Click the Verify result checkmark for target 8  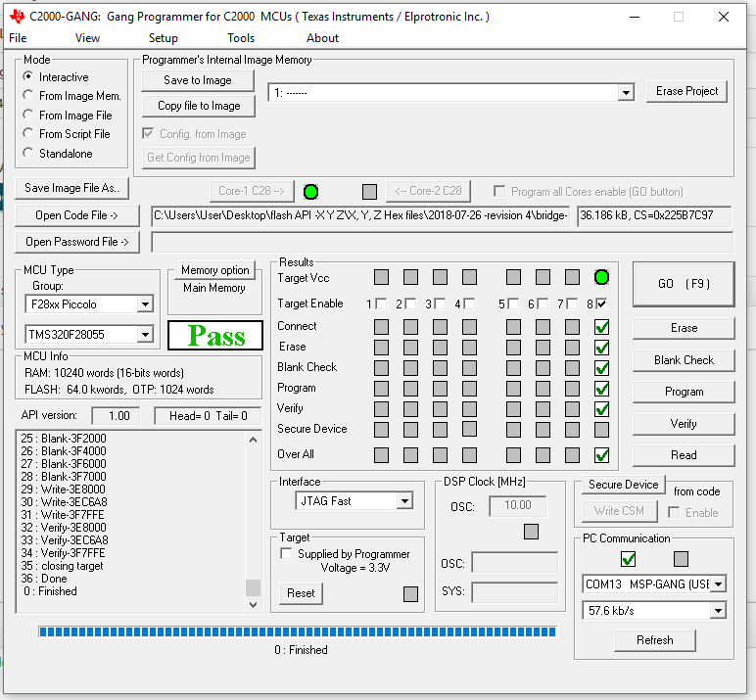click(x=601, y=409)
